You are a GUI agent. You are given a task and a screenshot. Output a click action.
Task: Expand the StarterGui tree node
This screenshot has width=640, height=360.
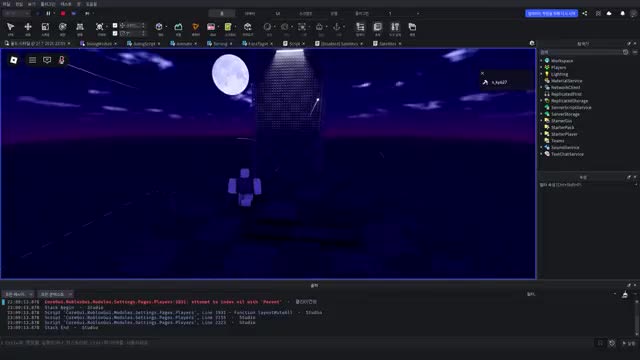542,121
